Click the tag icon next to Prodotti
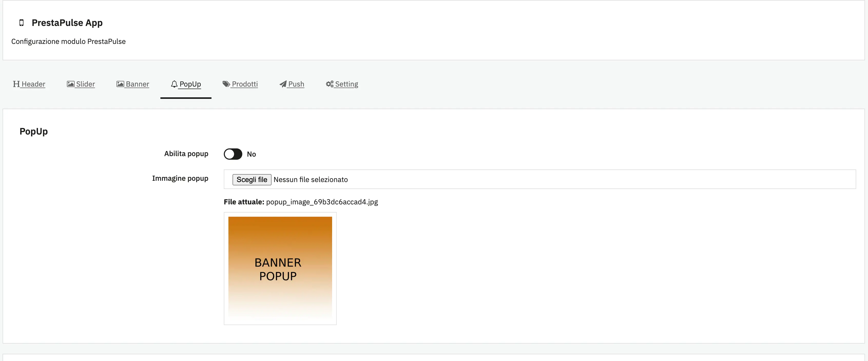Viewport: 868px width, 361px height. 226,84
